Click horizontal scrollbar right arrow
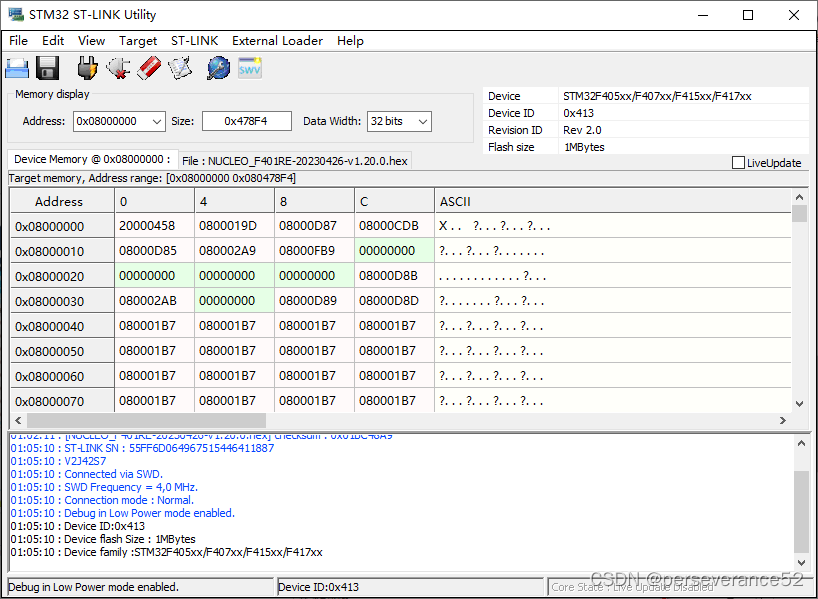The height and width of the screenshot is (599, 818). coord(783,421)
